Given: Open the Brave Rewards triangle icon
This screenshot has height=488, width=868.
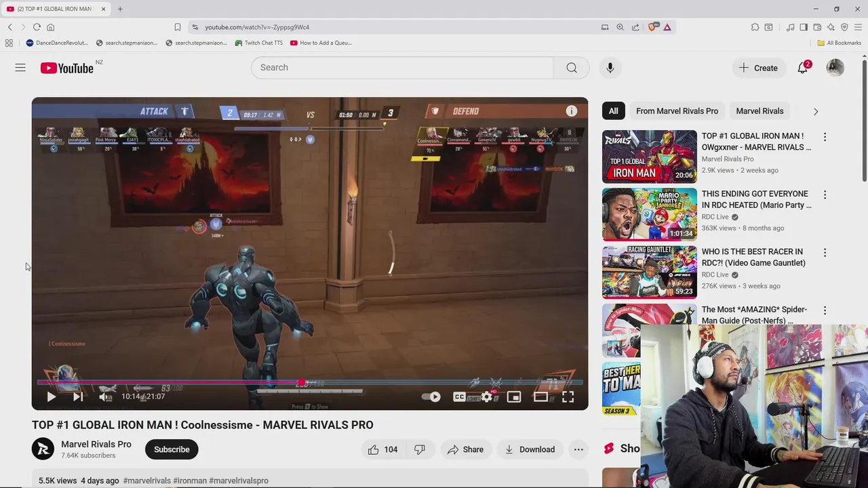Looking at the screenshot, I should 667,27.
